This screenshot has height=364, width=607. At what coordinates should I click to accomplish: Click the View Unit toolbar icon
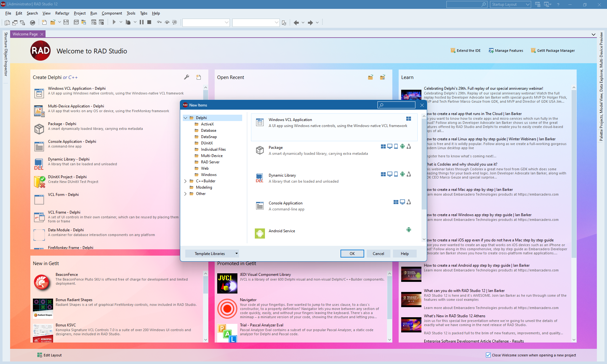pos(7,22)
